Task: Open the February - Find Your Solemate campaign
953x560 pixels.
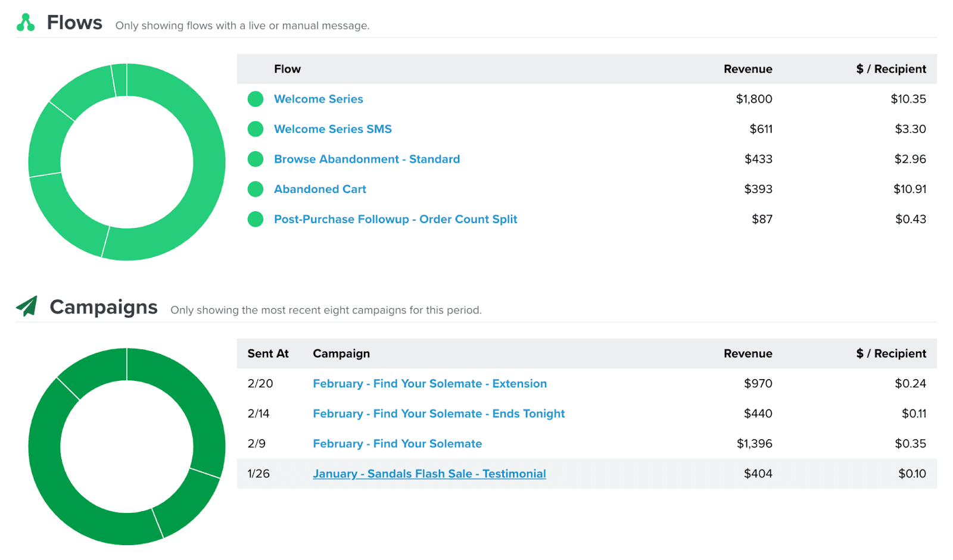Action: [397, 443]
